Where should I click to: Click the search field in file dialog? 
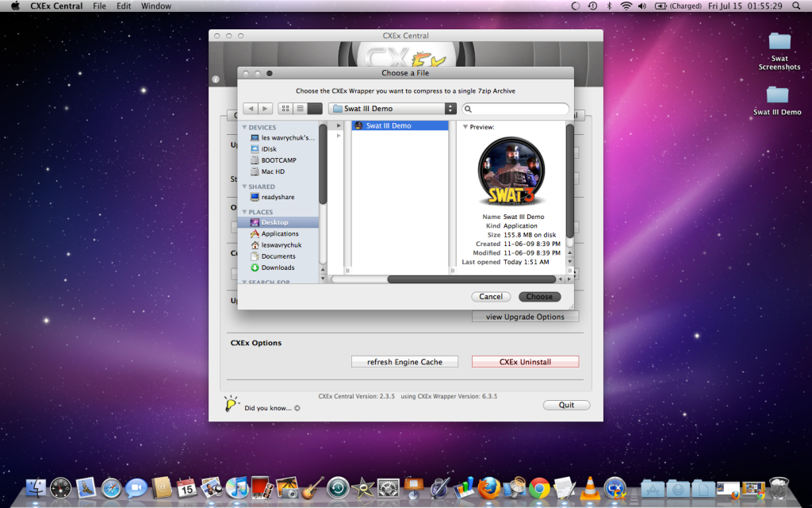coord(515,109)
